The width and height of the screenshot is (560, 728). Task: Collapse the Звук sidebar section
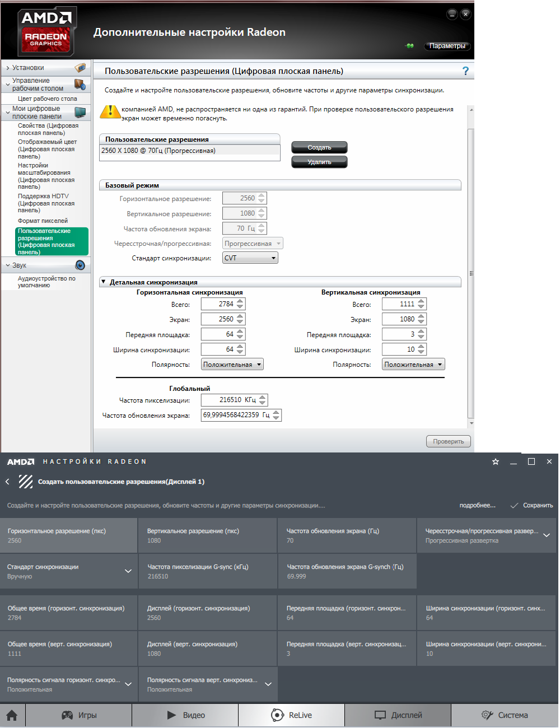[x=8, y=265]
